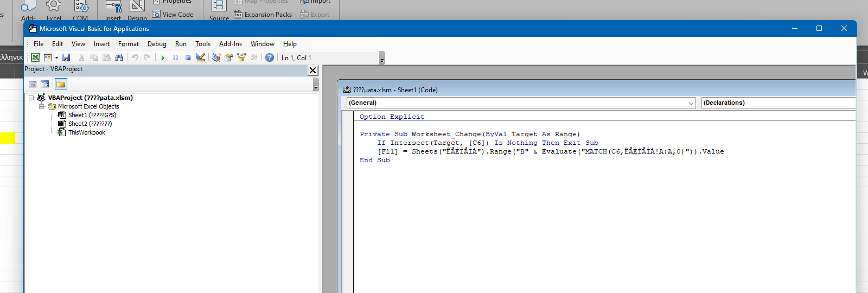Open the Add-Ins menu
The height and width of the screenshot is (293, 868).
(x=231, y=44)
